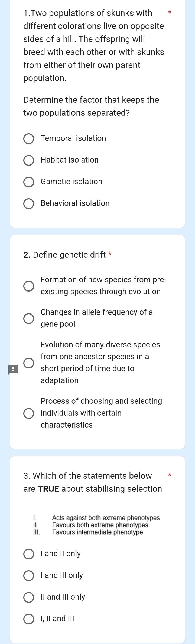Choose Formation of new species option
Image resolution: width=195 pixels, height=644 pixels.
28,286
